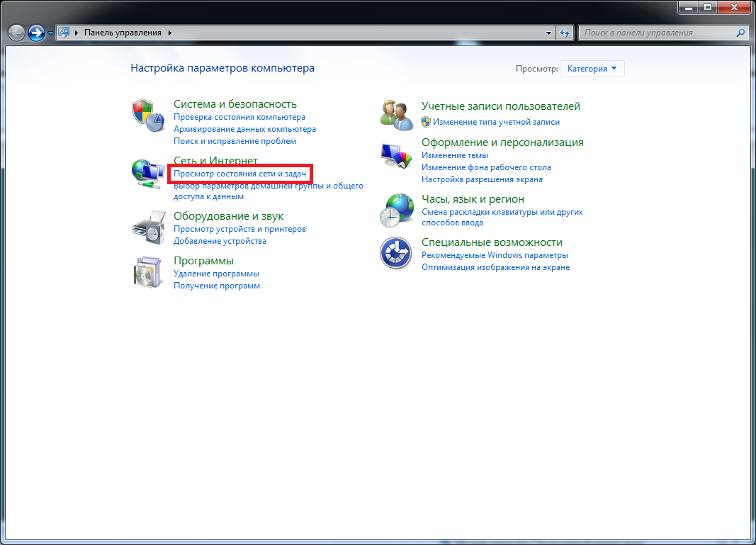Click Проверка состояния компьютера link

click(x=239, y=117)
